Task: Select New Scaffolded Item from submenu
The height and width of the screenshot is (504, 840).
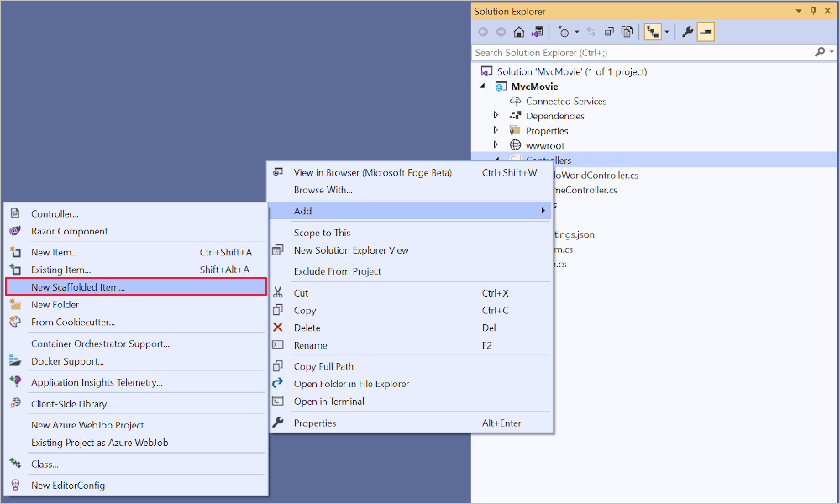Action: [x=78, y=287]
